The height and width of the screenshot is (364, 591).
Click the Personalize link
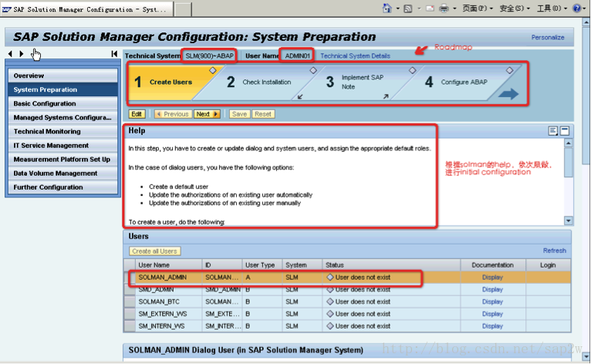[x=548, y=37]
